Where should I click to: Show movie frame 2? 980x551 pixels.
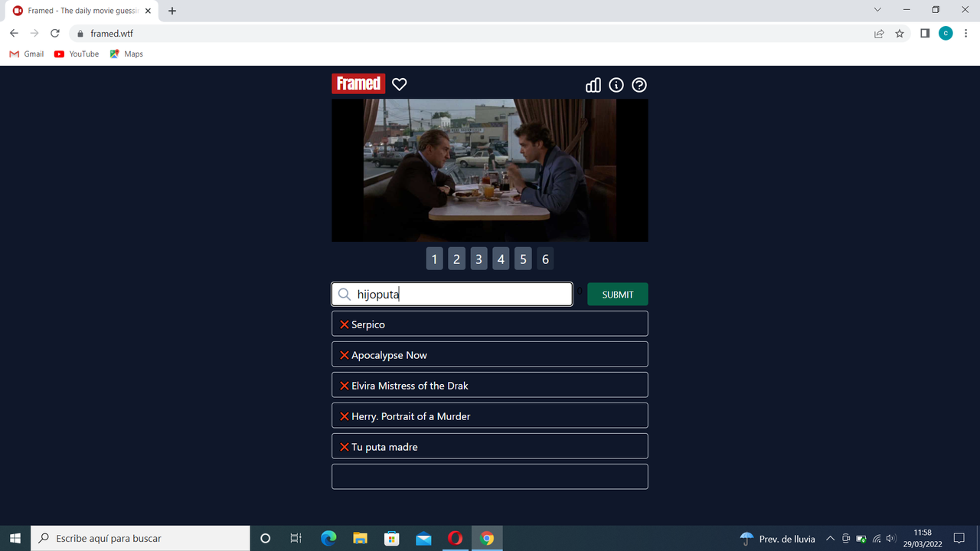click(456, 259)
